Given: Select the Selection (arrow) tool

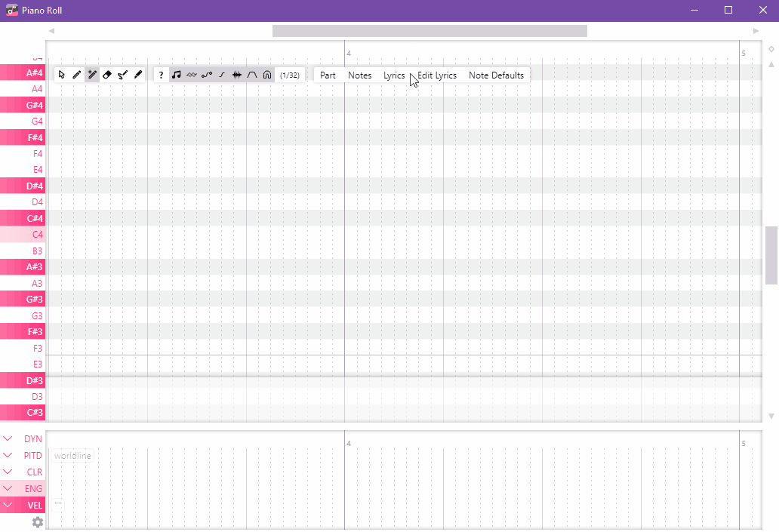Looking at the screenshot, I should [62, 75].
